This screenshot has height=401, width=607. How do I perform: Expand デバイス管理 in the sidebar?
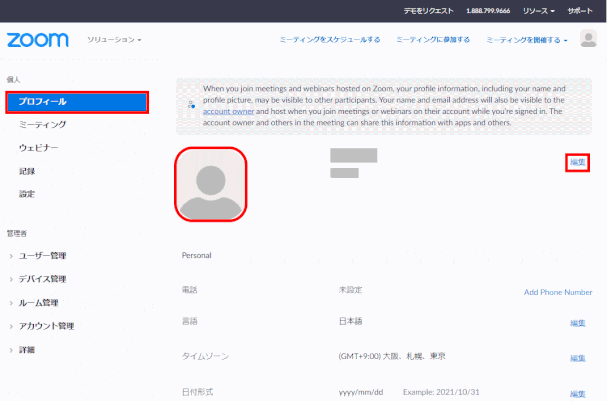pyautogui.click(x=43, y=279)
